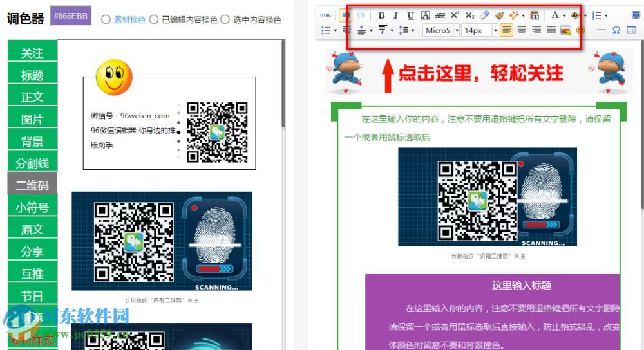Click the fullscreen monitor icon
644x350 pixels.
pyautogui.click(x=636, y=15)
